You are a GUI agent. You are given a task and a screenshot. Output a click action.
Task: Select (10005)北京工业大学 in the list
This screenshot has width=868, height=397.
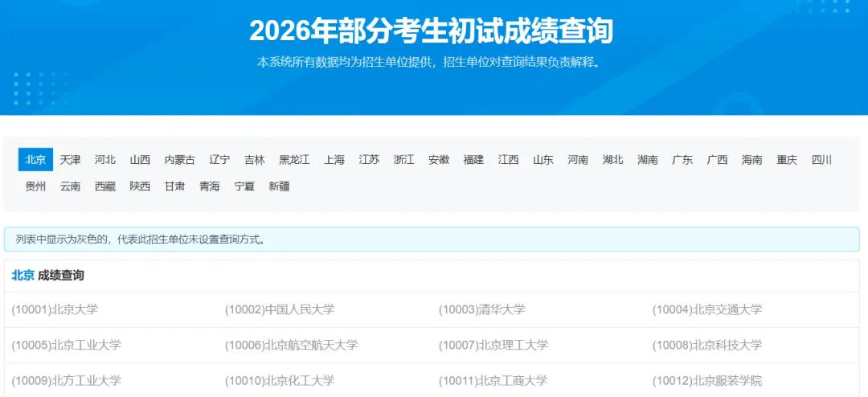(66, 345)
